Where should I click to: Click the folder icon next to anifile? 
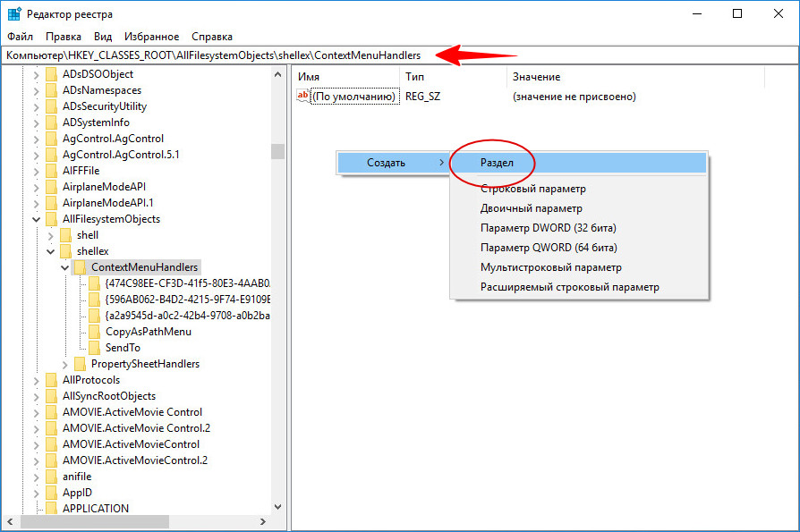pos(52,477)
